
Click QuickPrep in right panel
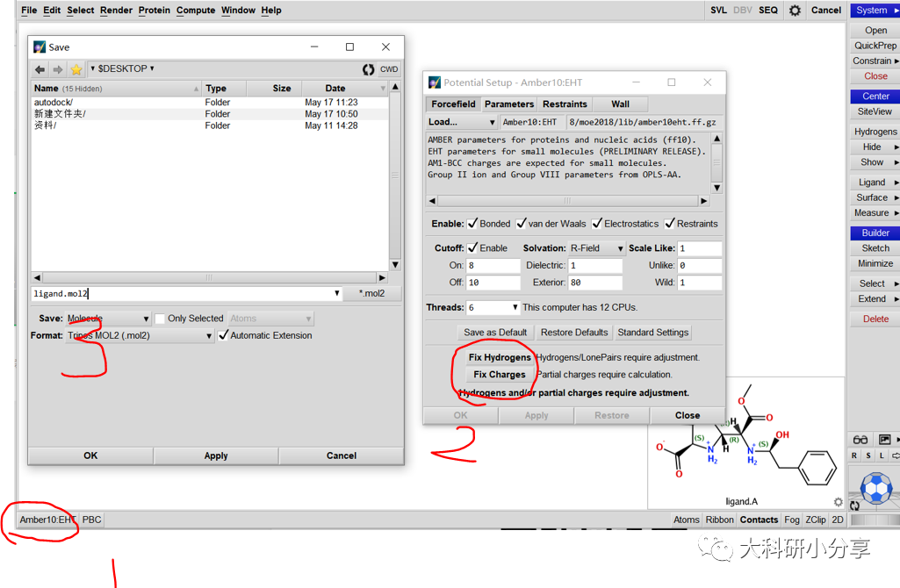coord(875,46)
